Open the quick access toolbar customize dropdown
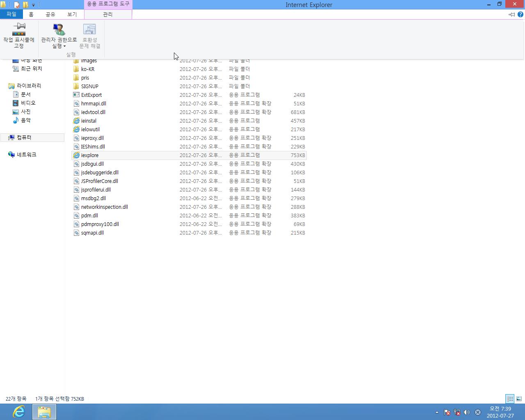 (34, 5)
